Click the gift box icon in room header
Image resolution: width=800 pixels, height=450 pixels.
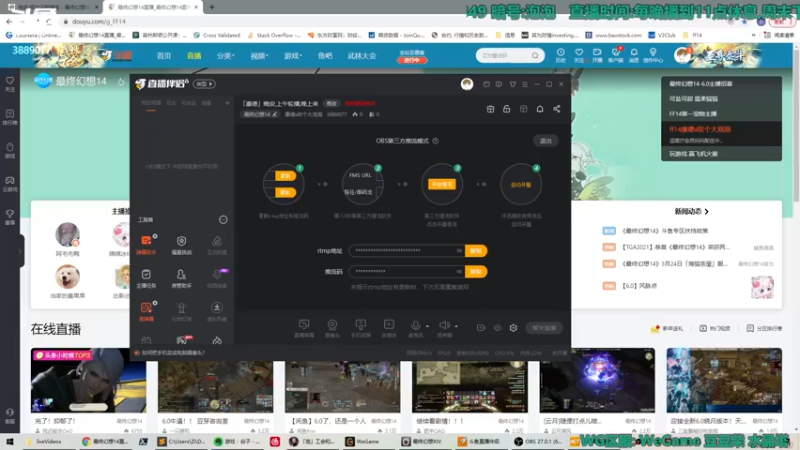point(490,109)
